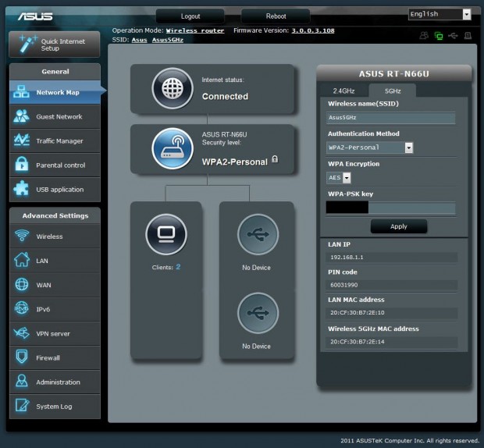The height and width of the screenshot is (448, 484).
Task: Open Traffic Manager menu item
Action: click(x=55, y=141)
